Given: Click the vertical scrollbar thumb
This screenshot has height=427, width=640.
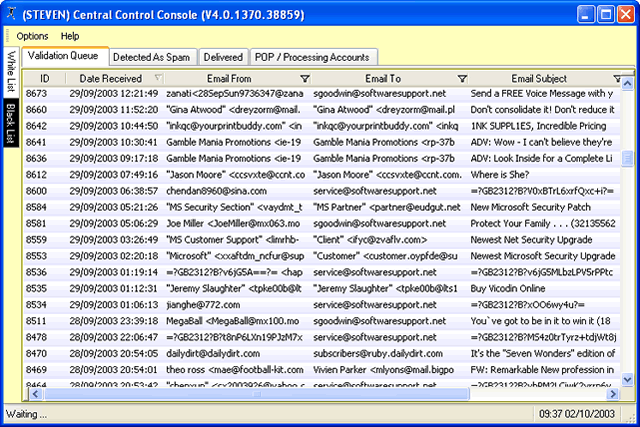Looking at the screenshot, I should (627, 158).
